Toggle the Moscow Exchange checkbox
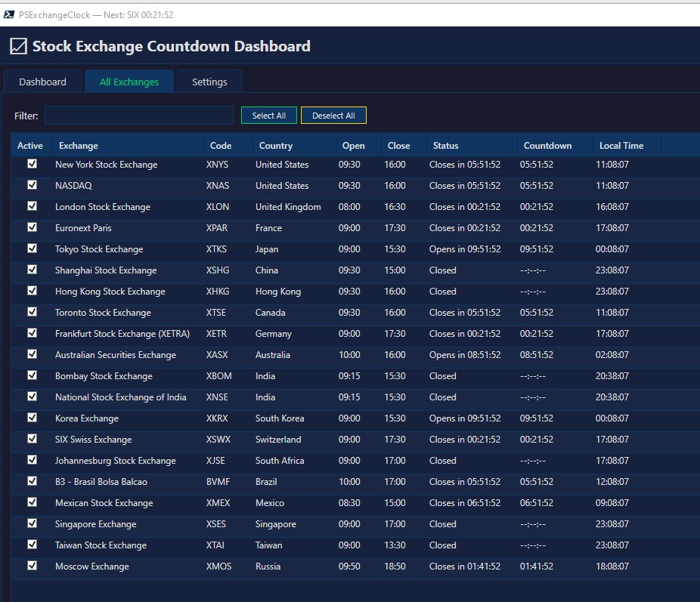700x602 pixels. 33,566
